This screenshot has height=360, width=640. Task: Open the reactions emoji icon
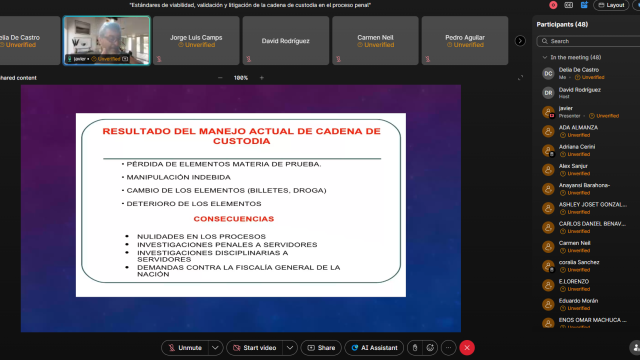[x=430, y=348]
